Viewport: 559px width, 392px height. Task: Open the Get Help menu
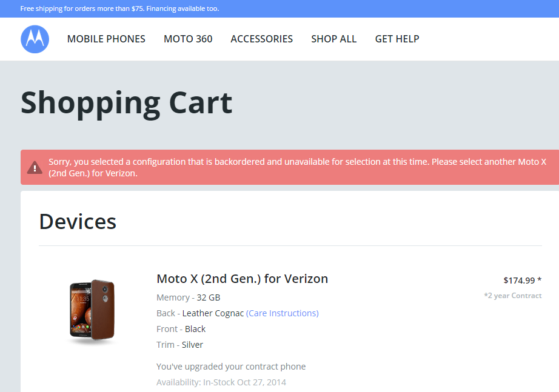pos(397,39)
